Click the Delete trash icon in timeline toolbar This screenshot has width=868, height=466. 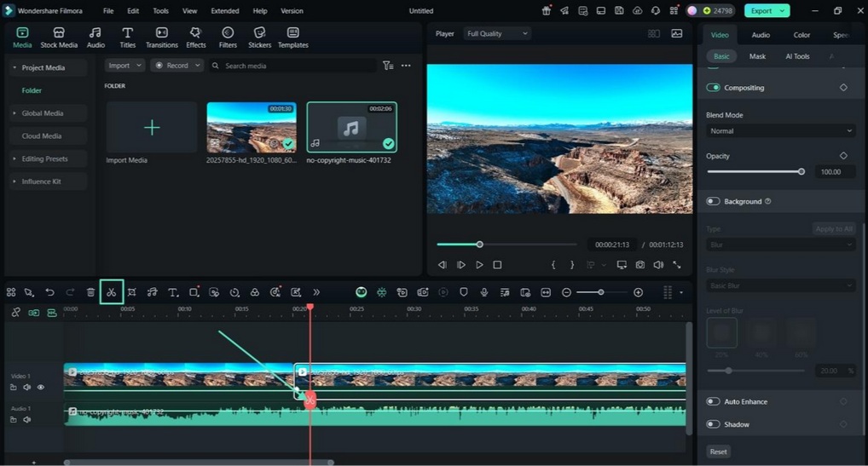pos(90,292)
